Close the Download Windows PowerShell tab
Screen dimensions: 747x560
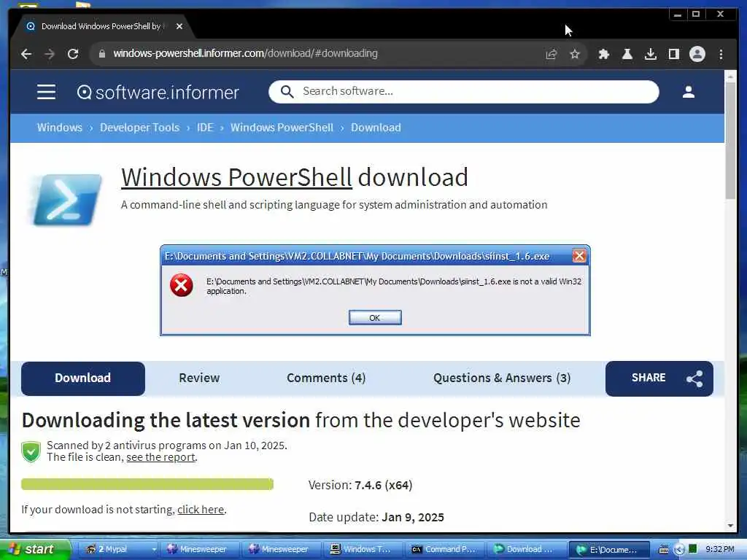179,26
